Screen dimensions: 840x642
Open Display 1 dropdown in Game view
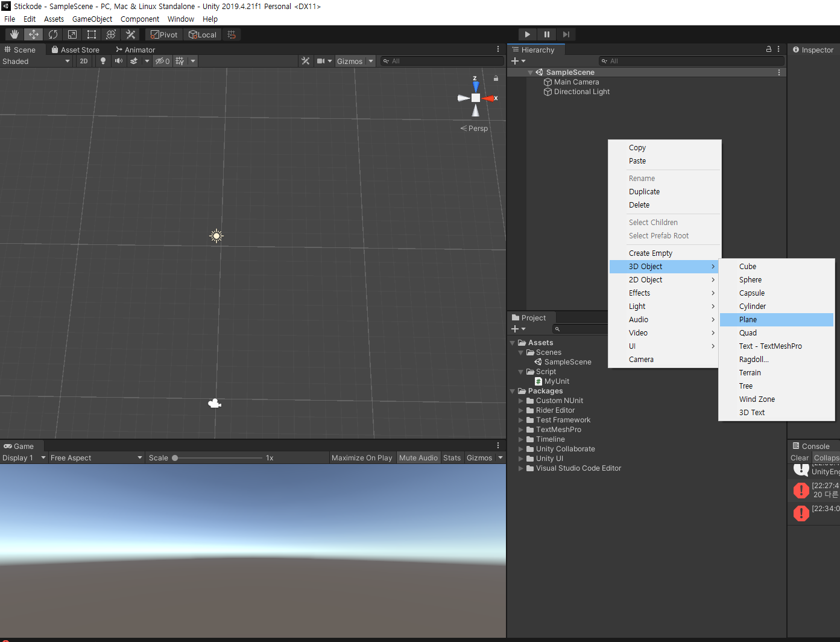tap(24, 458)
